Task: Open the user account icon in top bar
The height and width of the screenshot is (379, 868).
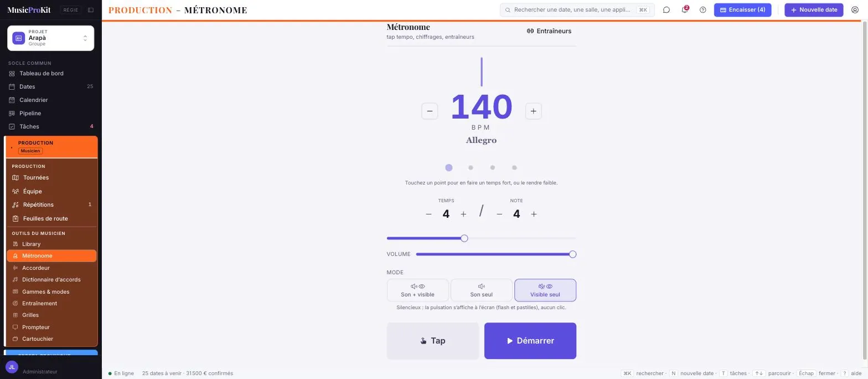Action: tap(855, 10)
